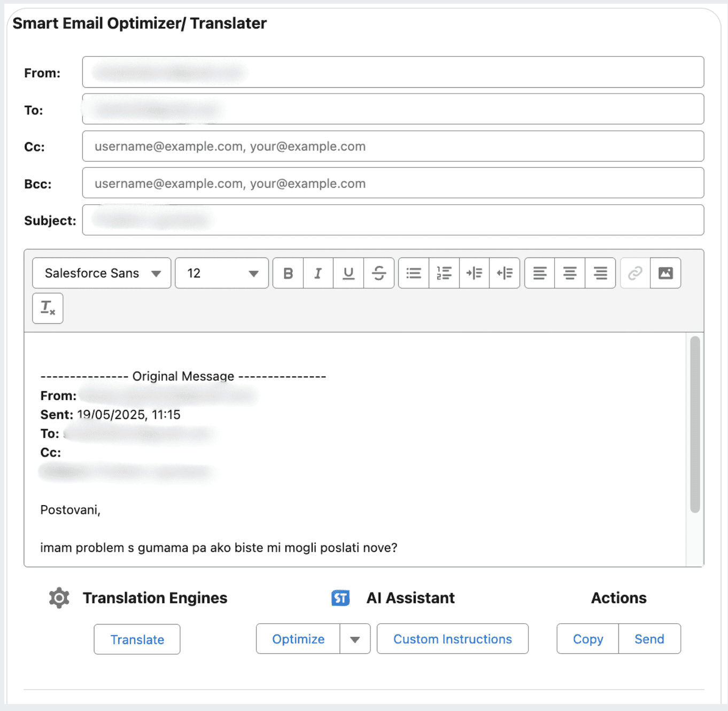Decrease the text indent
Viewport: 728px width, 711px height.
point(505,273)
